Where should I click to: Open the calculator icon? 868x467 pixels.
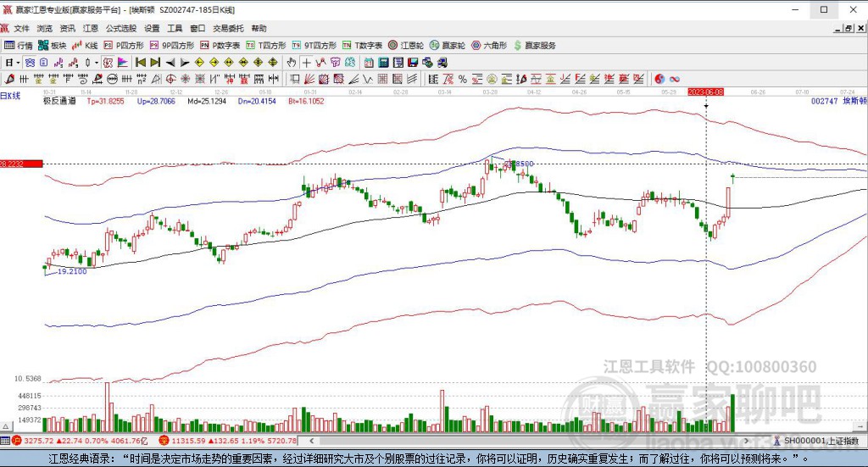tap(383, 63)
